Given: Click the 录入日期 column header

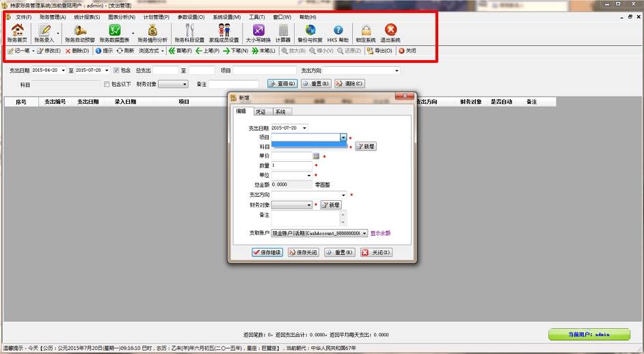Looking at the screenshot, I should [125, 102].
